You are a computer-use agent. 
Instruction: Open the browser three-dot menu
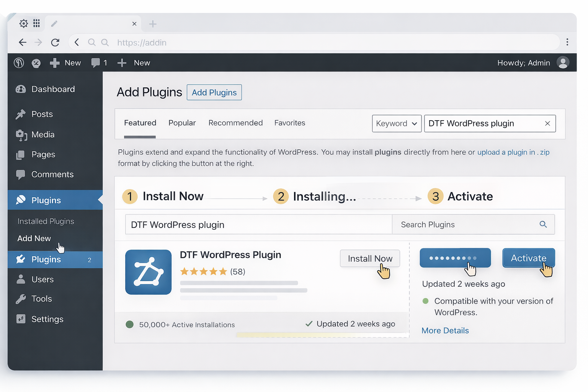coord(568,42)
